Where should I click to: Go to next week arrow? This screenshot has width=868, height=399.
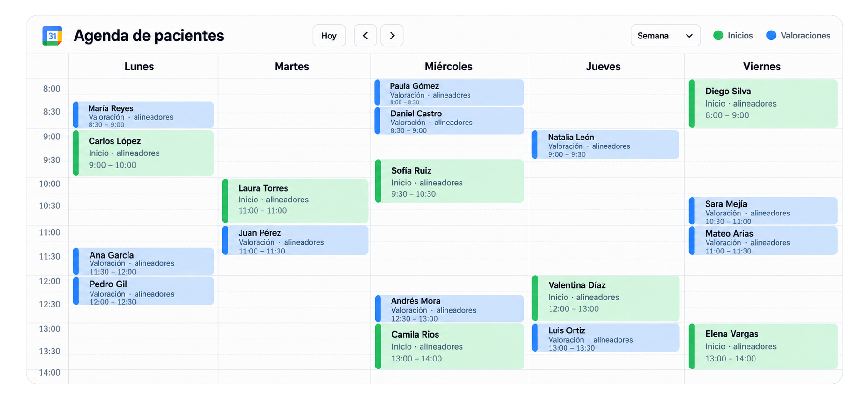coord(392,36)
